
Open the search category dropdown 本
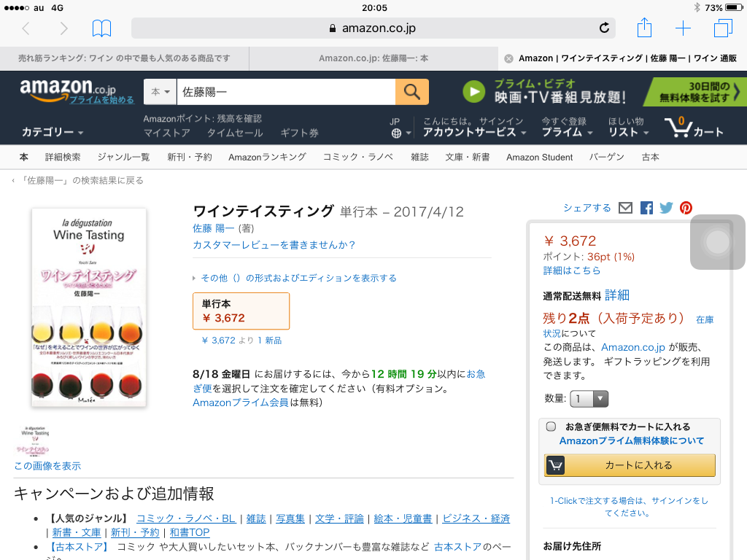click(x=160, y=92)
